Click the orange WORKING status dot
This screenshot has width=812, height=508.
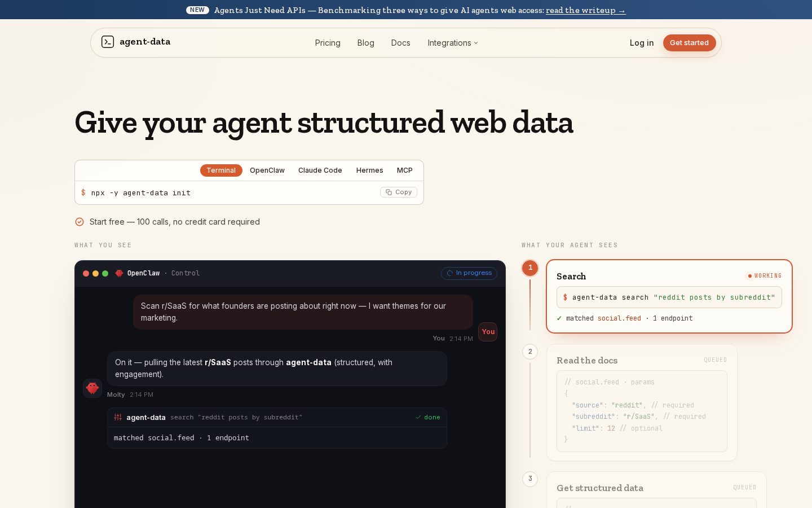coord(750,276)
